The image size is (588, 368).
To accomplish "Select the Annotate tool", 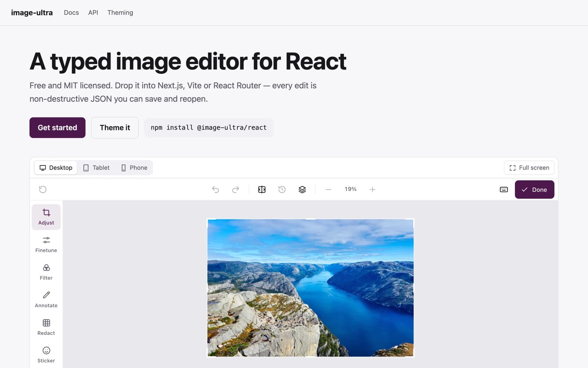I will 46,300.
